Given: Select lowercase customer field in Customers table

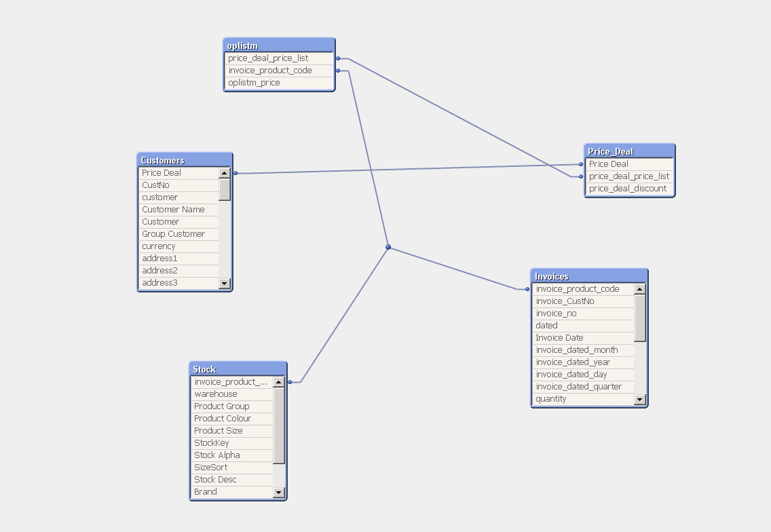Looking at the screenshot, I should pyautogui.click(x=178, y=197).
